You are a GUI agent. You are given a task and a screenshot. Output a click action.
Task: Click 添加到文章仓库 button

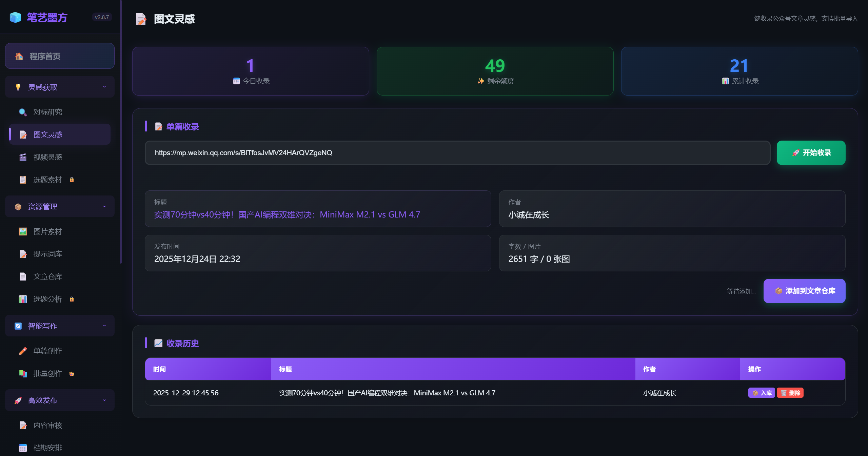coord(804,291)
